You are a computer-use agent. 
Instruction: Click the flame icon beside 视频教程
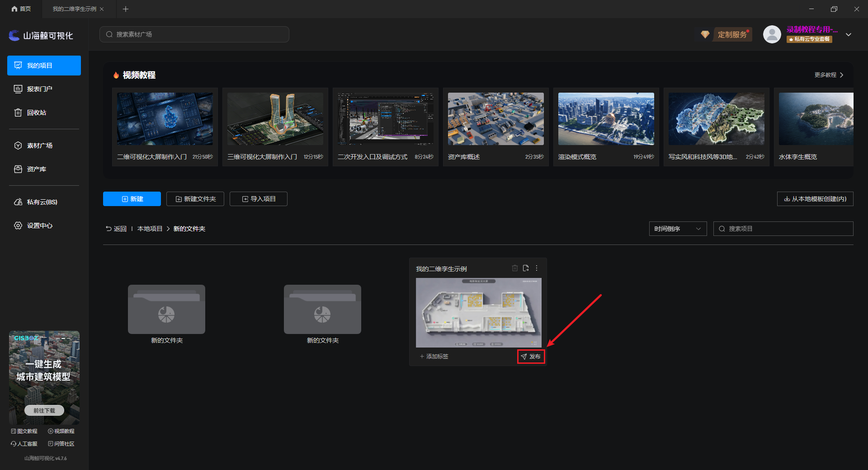pos(116,75)
